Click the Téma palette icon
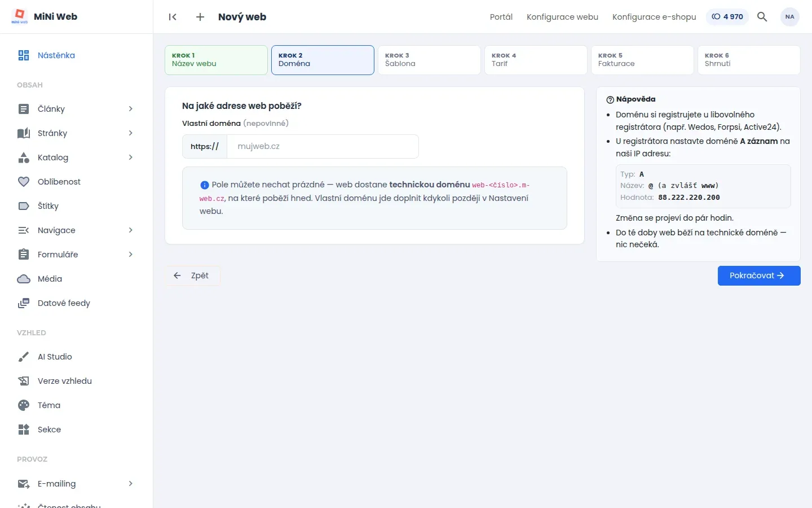Screen dimensions: 812x508 [24, 405]
